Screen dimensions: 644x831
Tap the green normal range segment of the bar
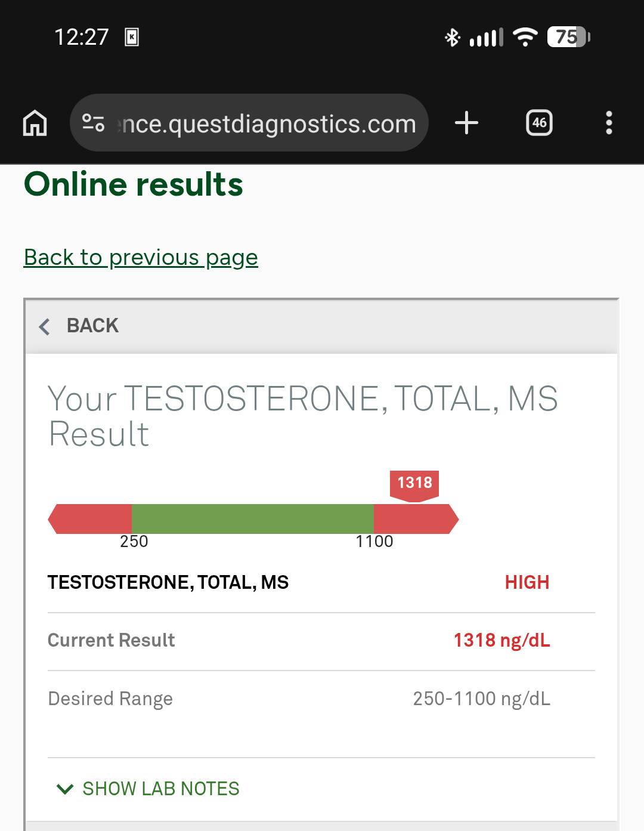(253, 519)
